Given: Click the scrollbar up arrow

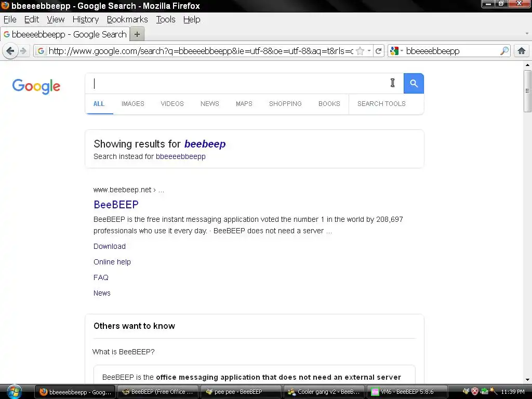Looking at the screenshot, I should click(527, 65).
